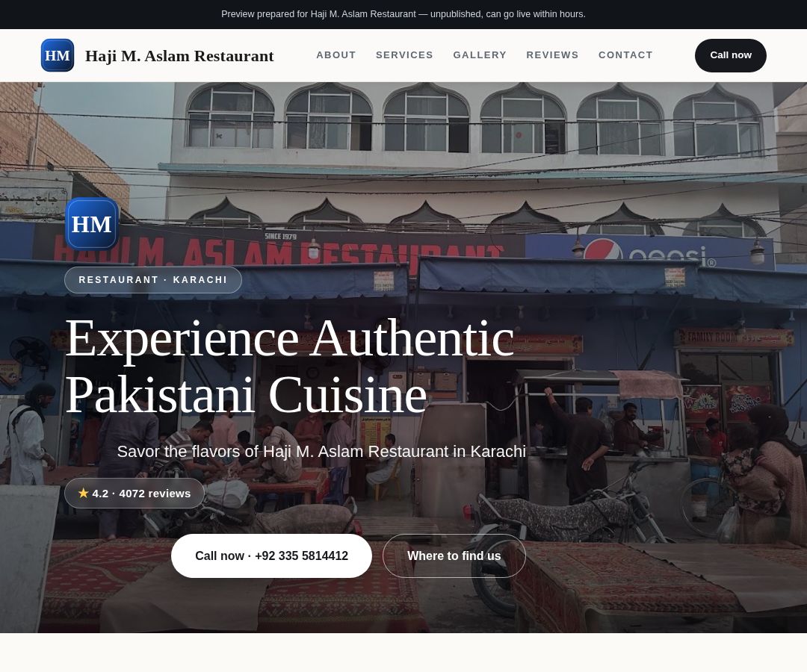Open the About menu item

pos(336,55)
